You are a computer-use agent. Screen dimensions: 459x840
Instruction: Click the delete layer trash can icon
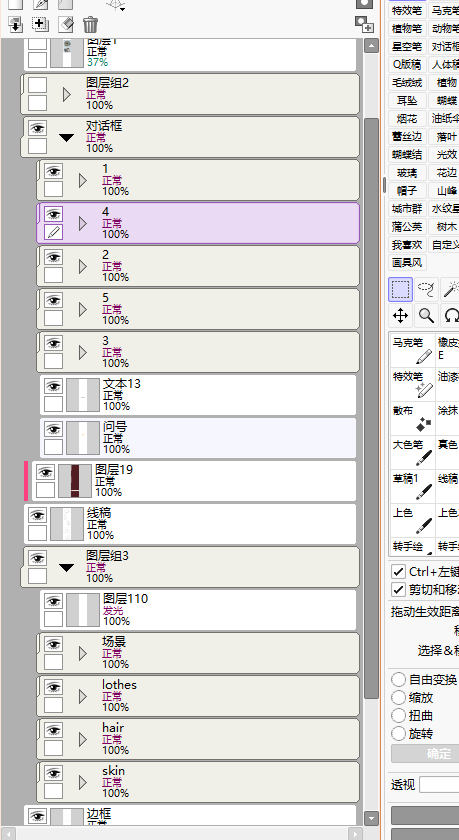(91, 24)
